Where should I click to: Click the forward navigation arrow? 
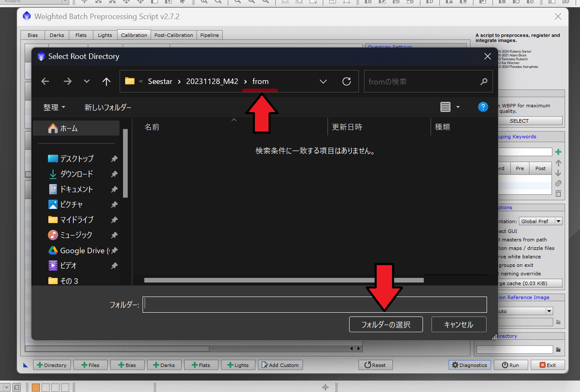67,82
